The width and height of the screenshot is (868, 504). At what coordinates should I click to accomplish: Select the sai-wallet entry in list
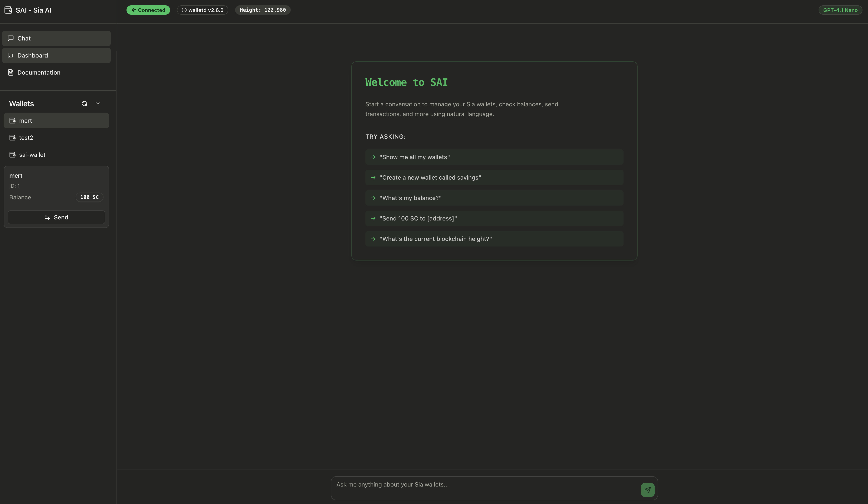pos(56,155)
